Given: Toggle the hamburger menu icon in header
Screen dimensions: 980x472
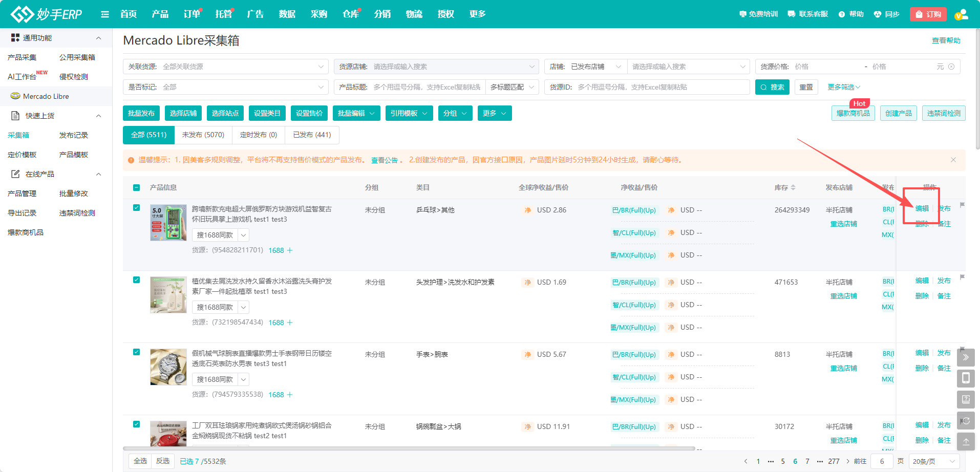Looking at the screenshot, I should [x=105, y=14].
